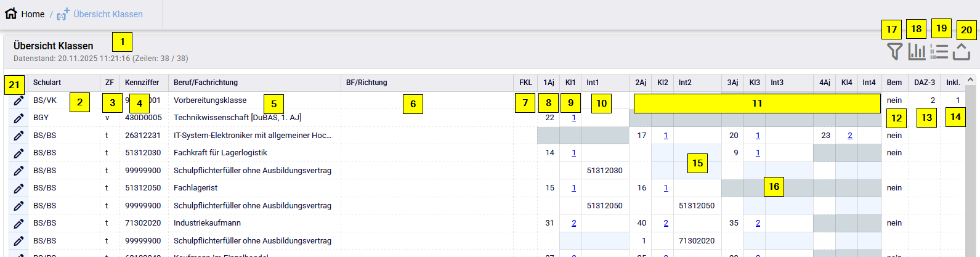This screenshot has height=257, width=980.
Task: Click pencil icon for Fachkraft für Lagerlogistik
Action: [18, 153]
